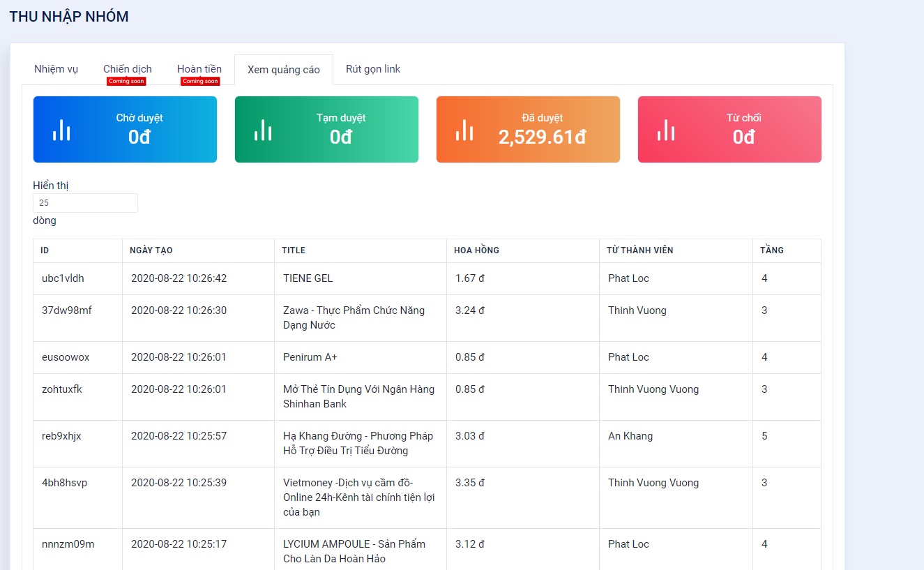
Task: Open the Nhiệm vụ tab
Action: pyautogui.click(x=56, y=69)
